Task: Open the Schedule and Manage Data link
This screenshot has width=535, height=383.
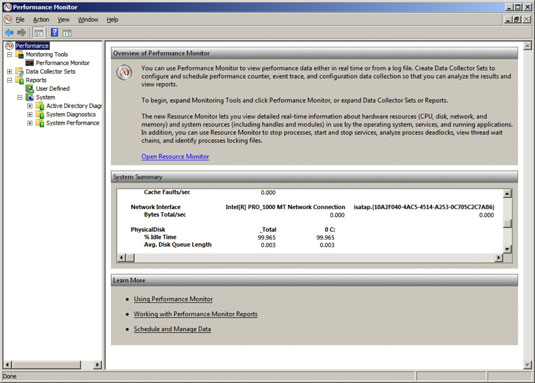Action: tap(172, 329)
